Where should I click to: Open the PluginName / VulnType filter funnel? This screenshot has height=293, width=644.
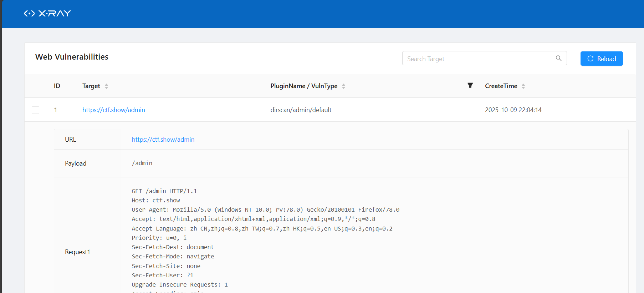[470, 85]
